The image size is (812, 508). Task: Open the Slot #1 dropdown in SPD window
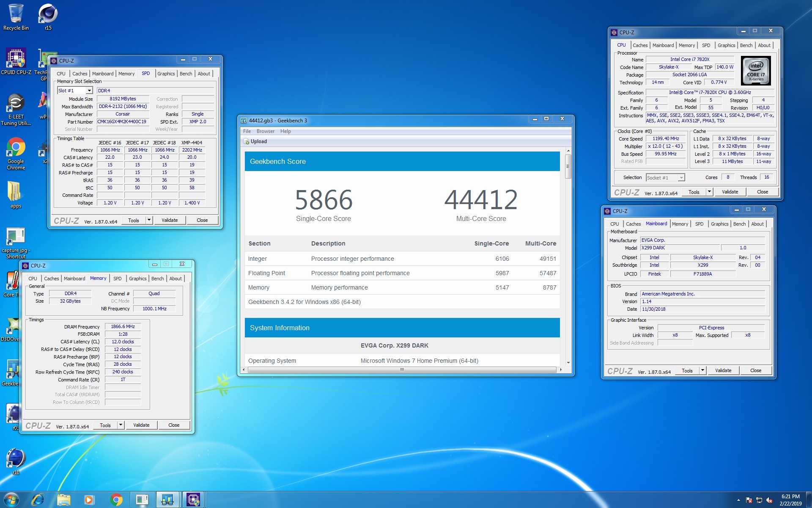(x=89, y=91)
